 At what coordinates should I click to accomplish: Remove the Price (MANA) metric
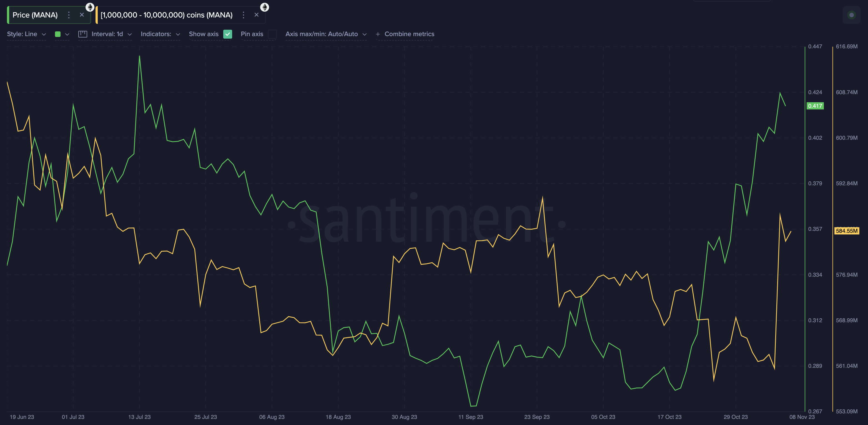(82, 15)
